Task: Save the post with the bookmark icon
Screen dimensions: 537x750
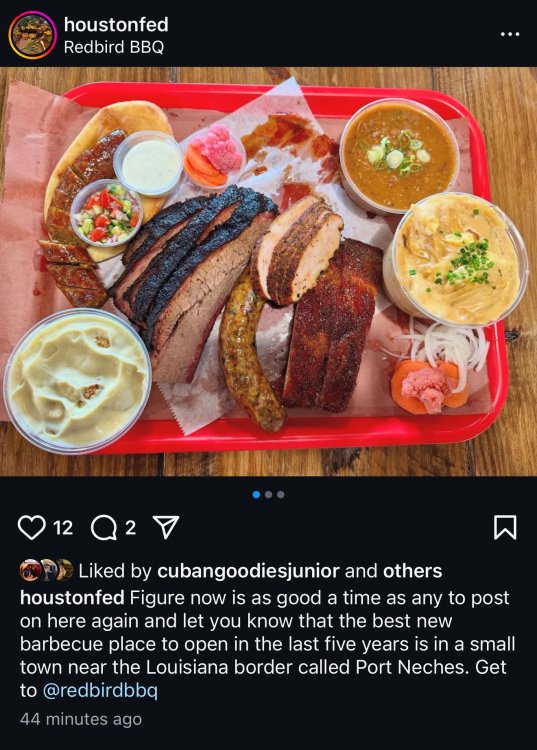Action: coord(504,528)
